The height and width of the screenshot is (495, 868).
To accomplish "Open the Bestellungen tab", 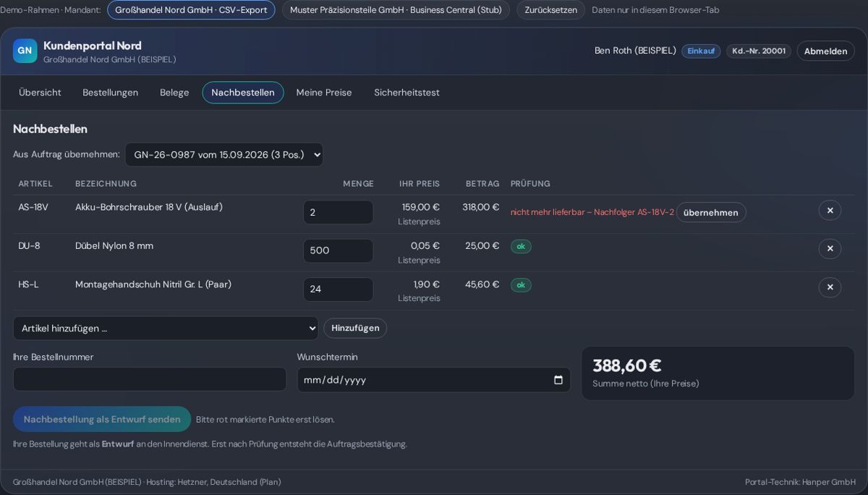I will pyautogui.click(x=110, y=93).
